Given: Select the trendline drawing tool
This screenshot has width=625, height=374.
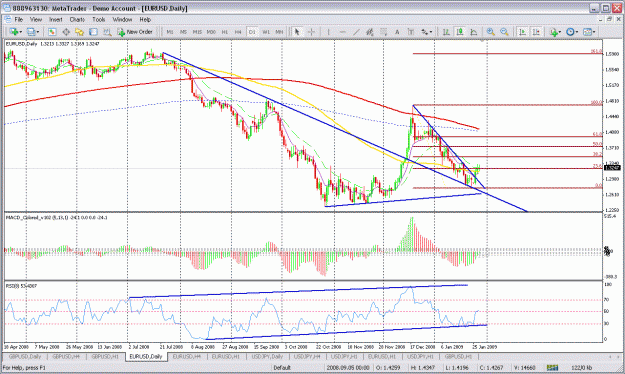Looking at the screenshot, I should coord(356,32).
